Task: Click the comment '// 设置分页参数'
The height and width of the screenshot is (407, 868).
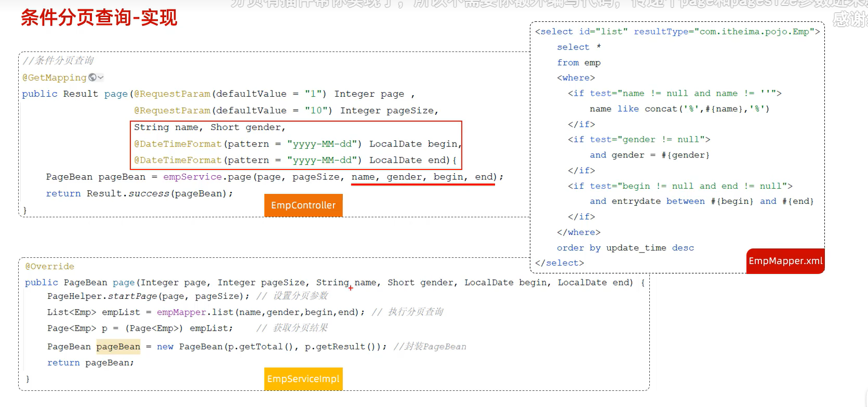Action: point(292,296)
